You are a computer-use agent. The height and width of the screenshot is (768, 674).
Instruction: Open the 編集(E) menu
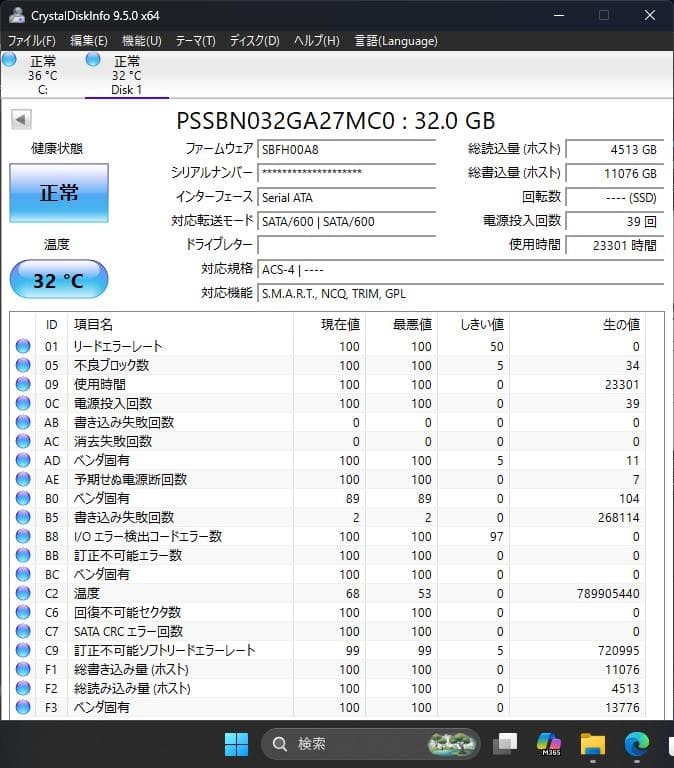click(89, 41)
